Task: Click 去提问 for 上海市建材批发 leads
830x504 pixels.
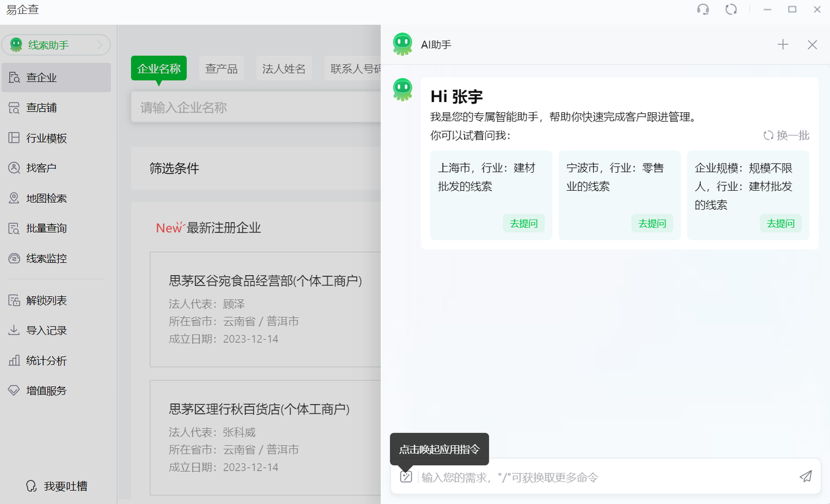Action: pyautogui.click(x=523, y=223)
